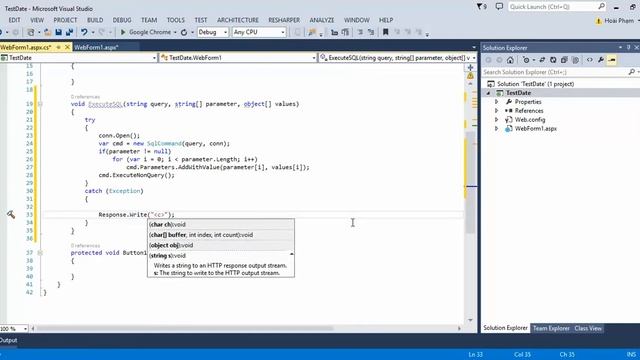Viewport: 640px width, 360px height.
Task: Click Refresh icon in Solution Explorer
Action: (553, 60)
